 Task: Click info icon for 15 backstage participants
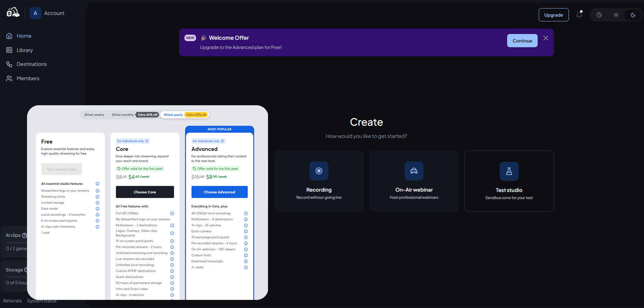point(246,237)
